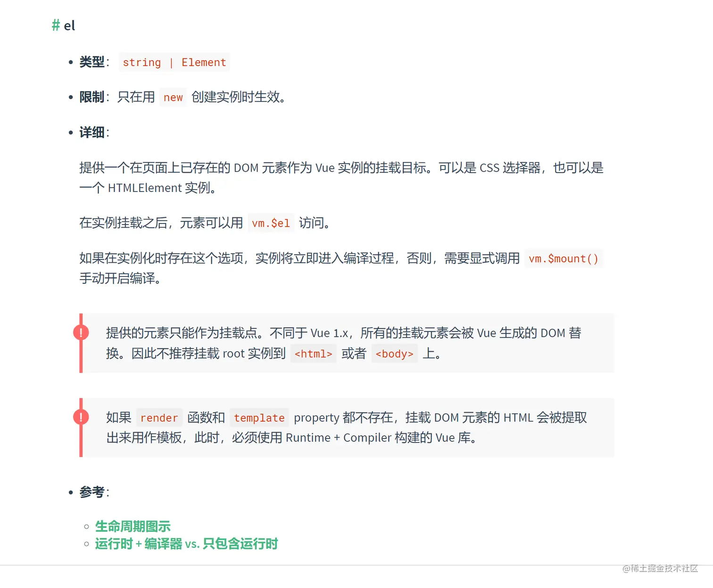Click the template inline code
The height and width of the screenshot is (588, 713).
[259, 418]
